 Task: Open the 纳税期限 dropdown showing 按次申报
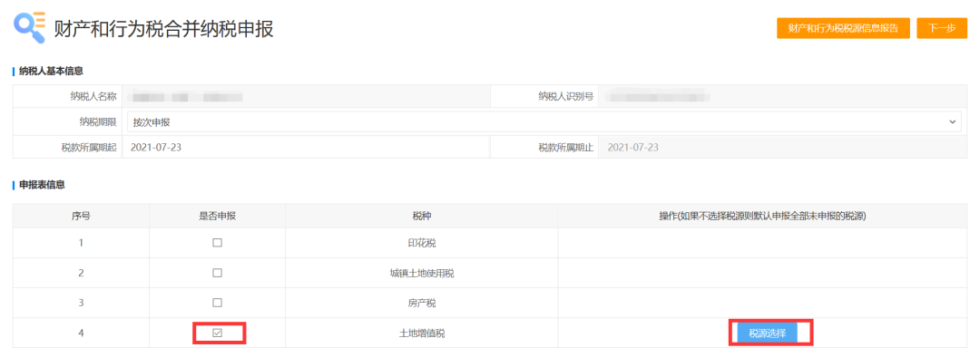pyautogui.click(x=544, y=121)
